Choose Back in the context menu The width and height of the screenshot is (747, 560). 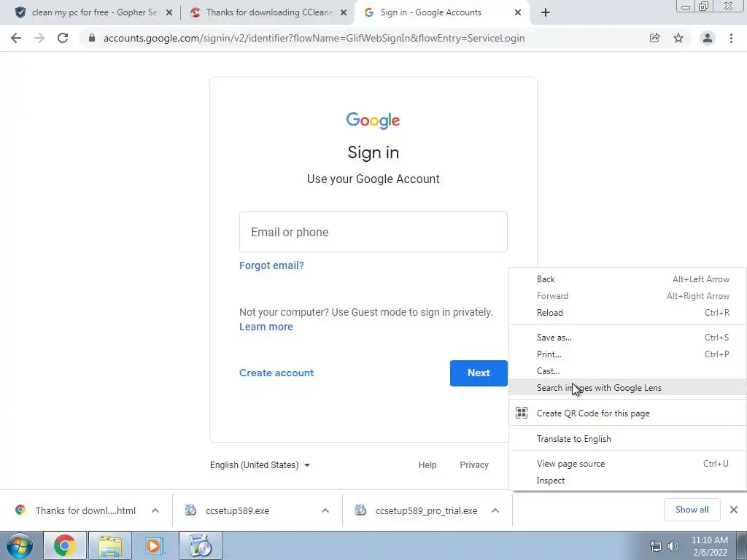[628, 279]
